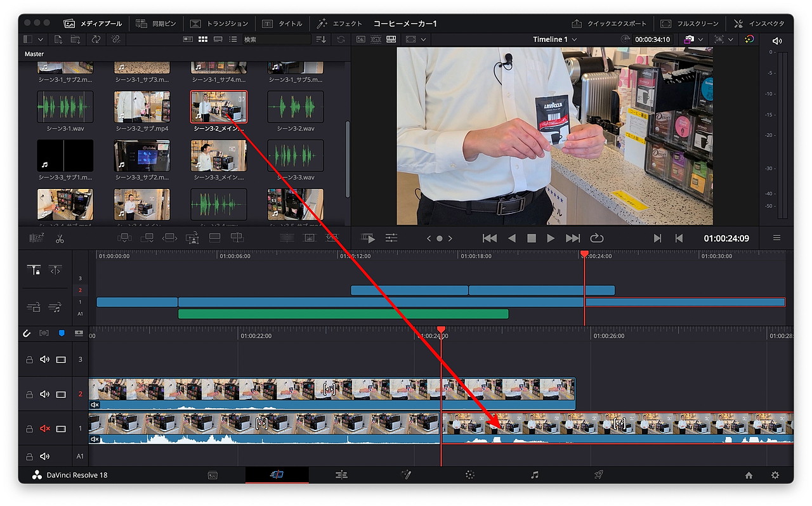Open the Media Pool tab
Image resolution: width=812 pixels, height=506 pixels.
tap(93, 23)
